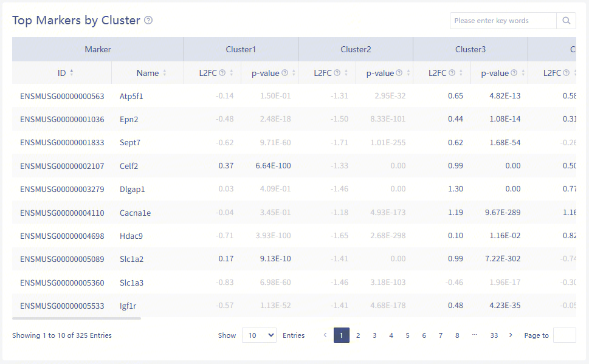Screen dimensions: 589x364
Task: Jump to page 2 of results
Action: pyautogui.click(x=358, y=335)
